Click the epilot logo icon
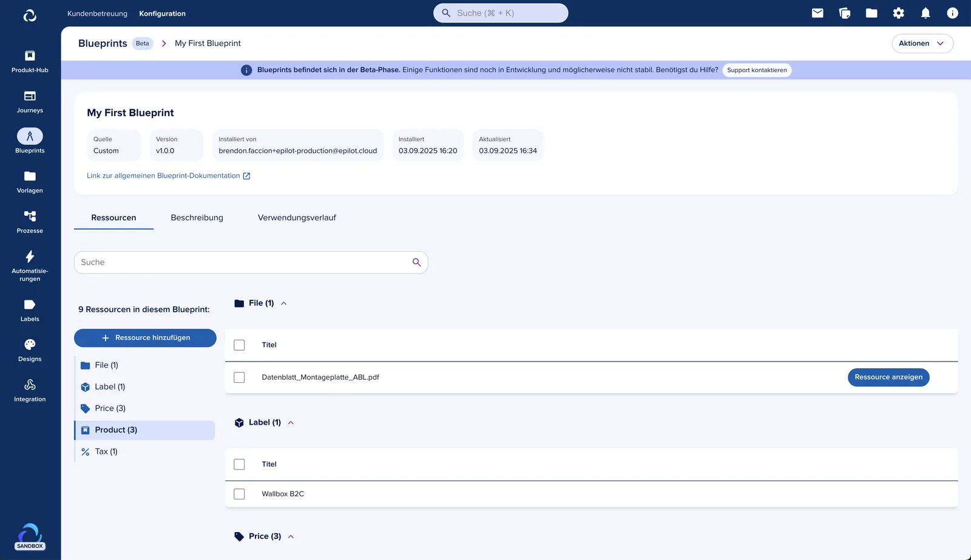 [30, 15]
